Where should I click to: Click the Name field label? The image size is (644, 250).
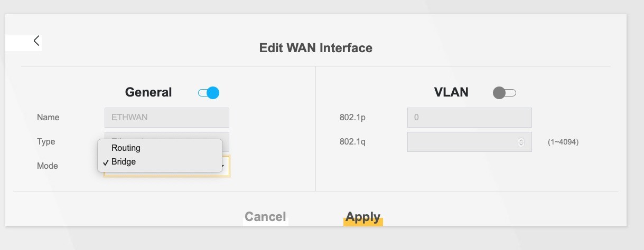[x=48, y=118]
